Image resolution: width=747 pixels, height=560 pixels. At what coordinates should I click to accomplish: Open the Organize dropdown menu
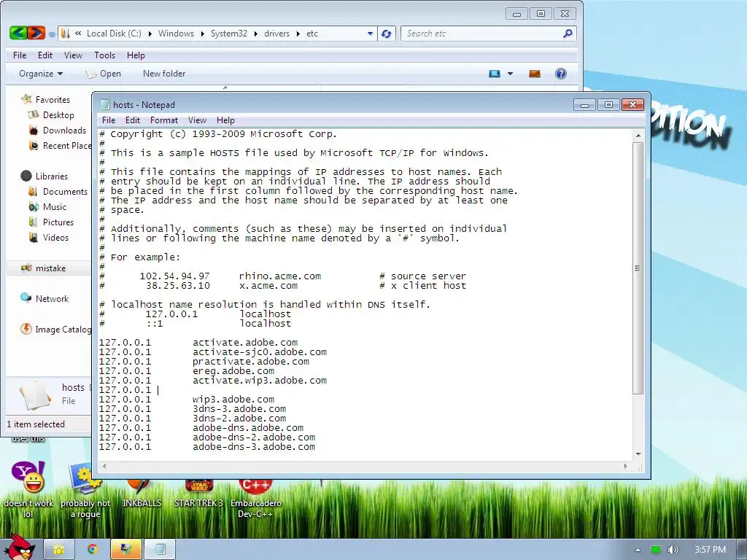[x=41, y=74]
